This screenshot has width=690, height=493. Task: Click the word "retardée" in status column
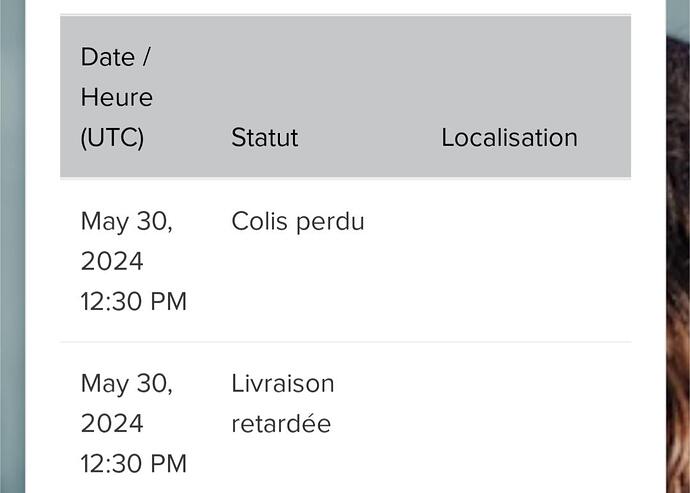tap(281, 424)
